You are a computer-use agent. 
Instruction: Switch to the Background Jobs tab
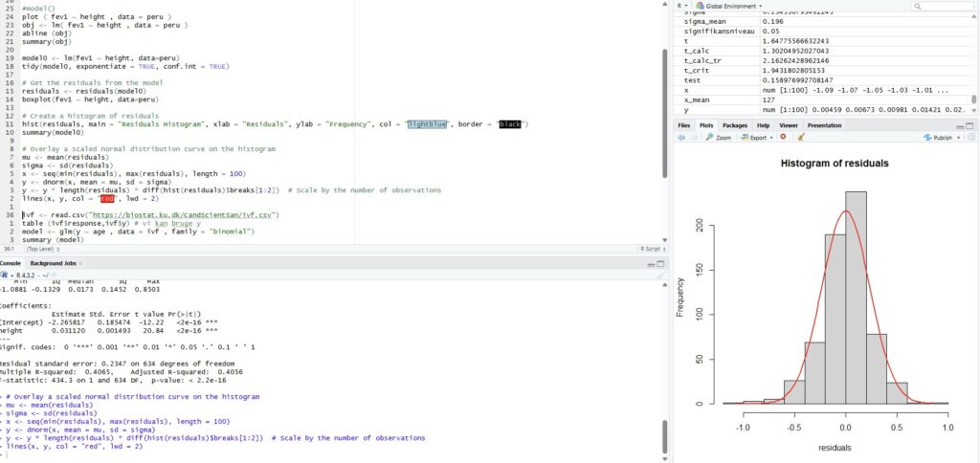pyautogui.click(x=56, y=262)
